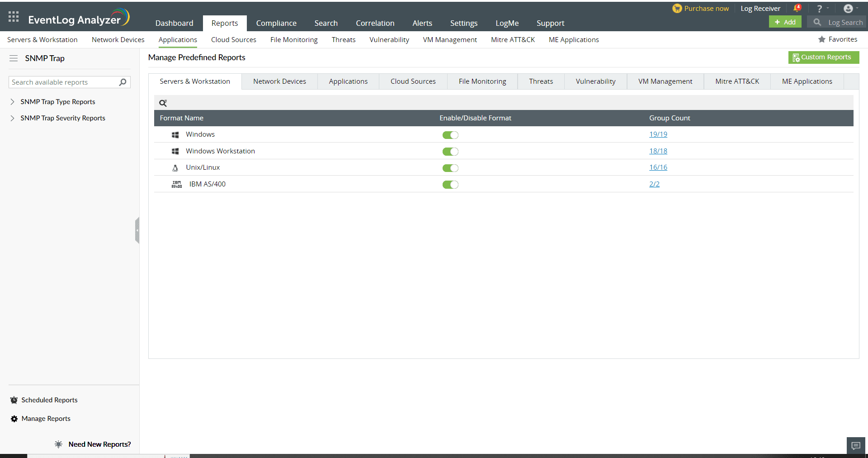Click the hamburger menu beside SNMP Trap
Viewport: 868px width, 458px height.
coord(14,58)
